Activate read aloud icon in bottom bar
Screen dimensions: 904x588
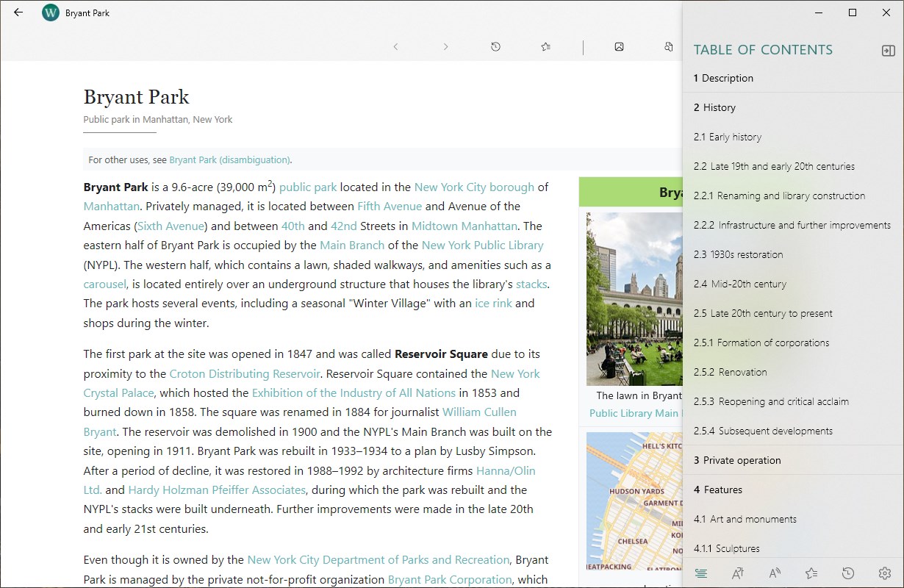point(775,573)
